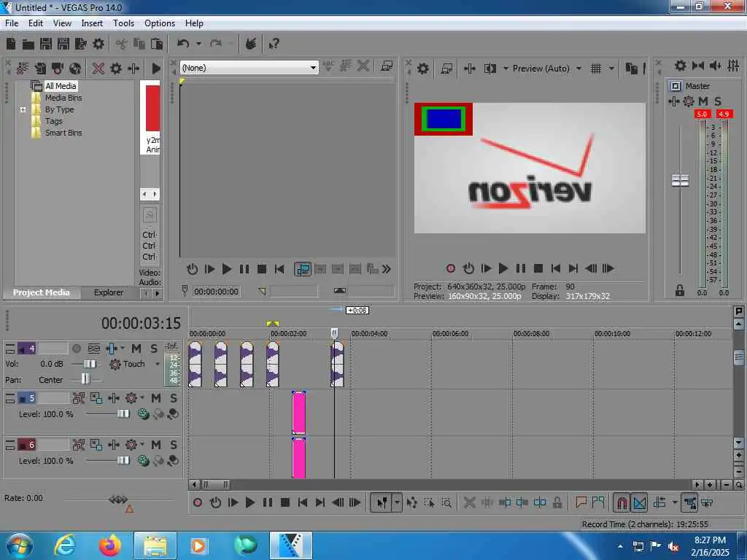Switch to the Project Media tab
This screenshot has width=747, height=560.
point(42,292)
